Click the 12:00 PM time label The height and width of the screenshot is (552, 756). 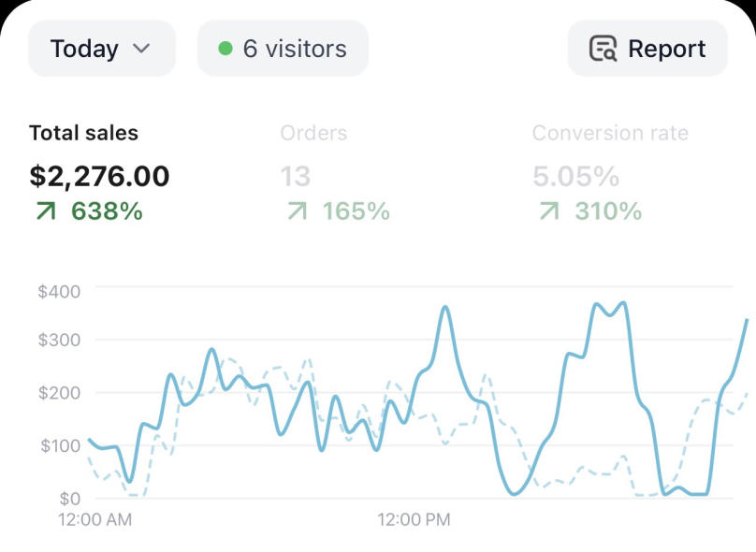point(414,519)
